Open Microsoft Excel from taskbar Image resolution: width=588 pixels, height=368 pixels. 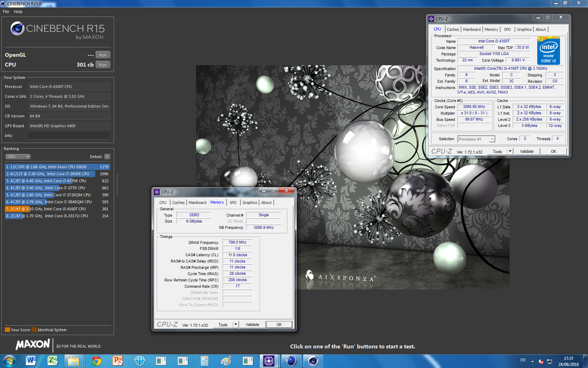point(52,361)
